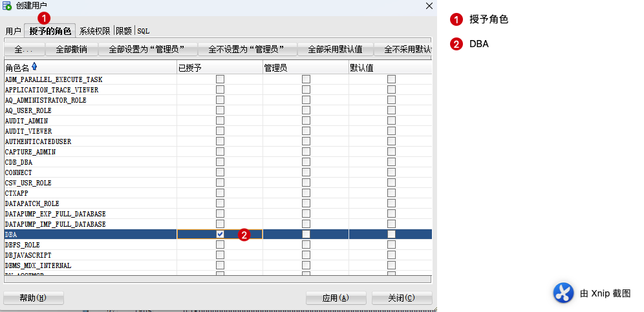
Task: Click the 应用(A) button
Action: click(x=336, y=298)
